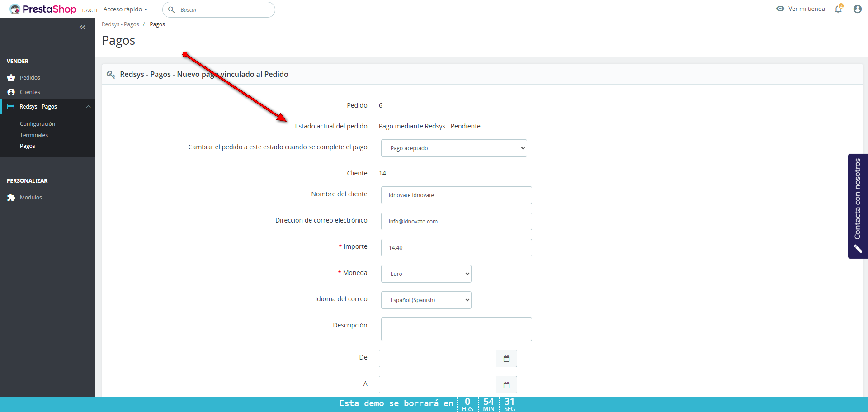Open Contacta con nosotros side tab
This screenshot has height=412, width=868.
tap(858, 206)
